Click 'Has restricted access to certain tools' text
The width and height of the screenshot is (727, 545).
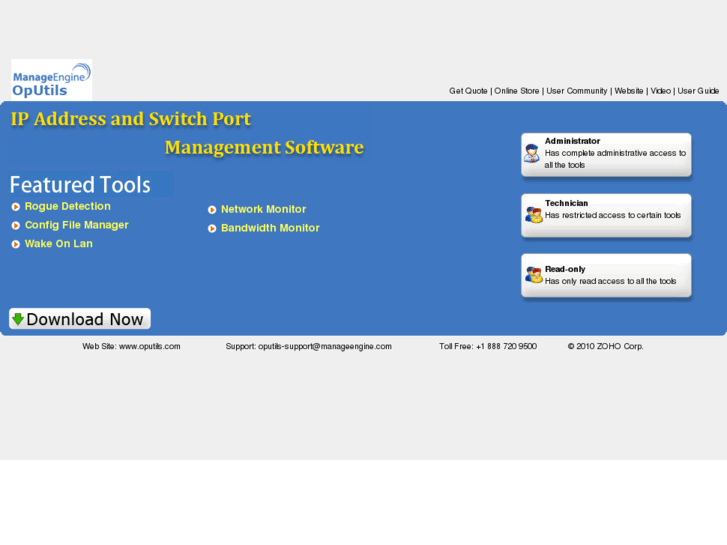coord(612,215)
